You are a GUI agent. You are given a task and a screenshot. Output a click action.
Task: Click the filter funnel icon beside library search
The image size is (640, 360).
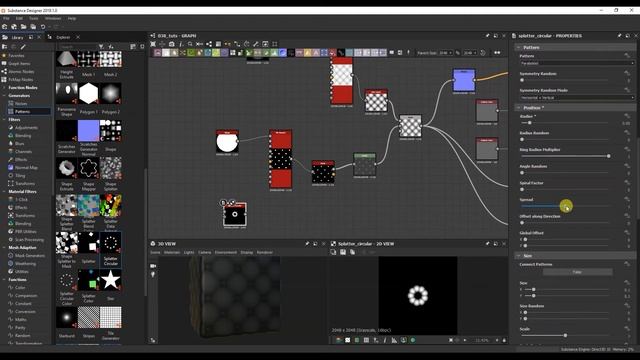pyautogui.click(x=101, y=47)
